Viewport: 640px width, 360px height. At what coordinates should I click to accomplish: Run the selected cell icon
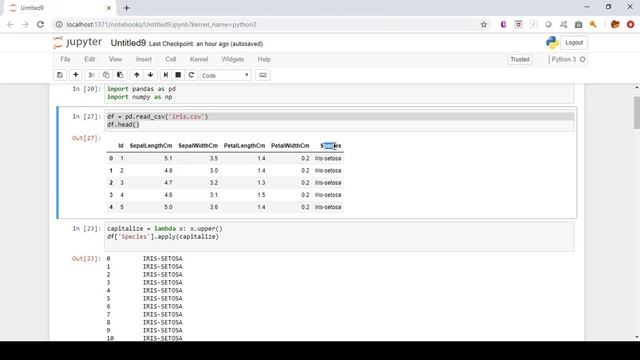(165, 75)
